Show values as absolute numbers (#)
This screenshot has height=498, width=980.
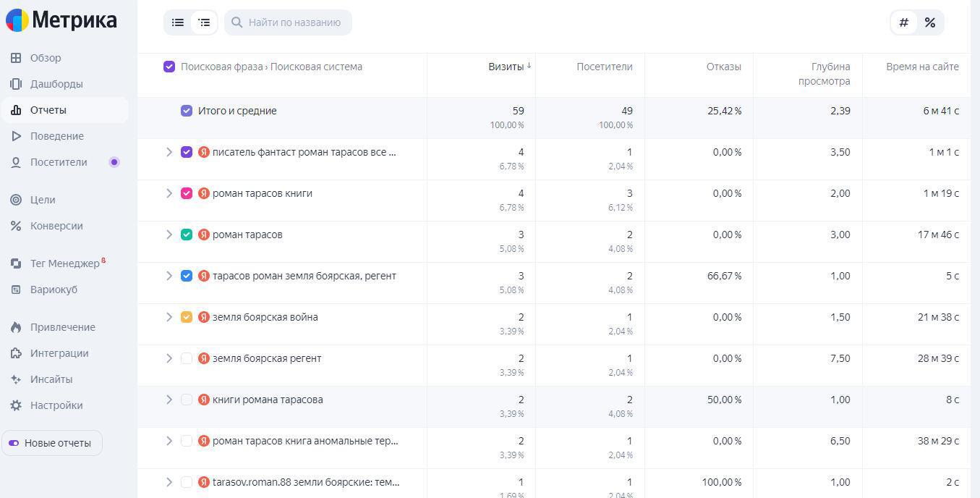(x=903, y=22)
